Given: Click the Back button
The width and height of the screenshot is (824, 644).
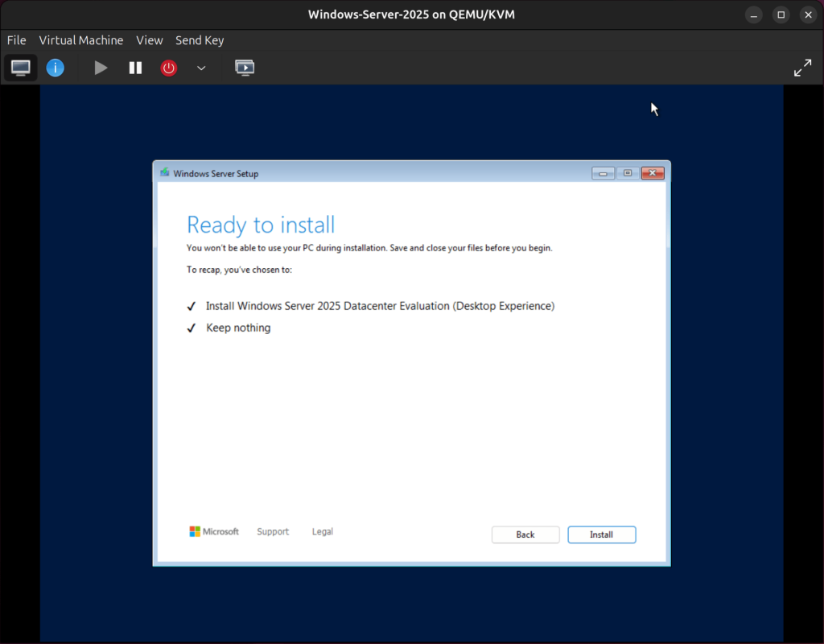Looking at the screenshot, I should coord(525,535).
